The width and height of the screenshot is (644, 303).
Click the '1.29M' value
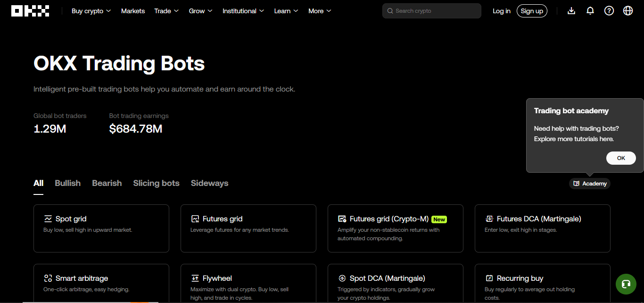coord(50,128)
